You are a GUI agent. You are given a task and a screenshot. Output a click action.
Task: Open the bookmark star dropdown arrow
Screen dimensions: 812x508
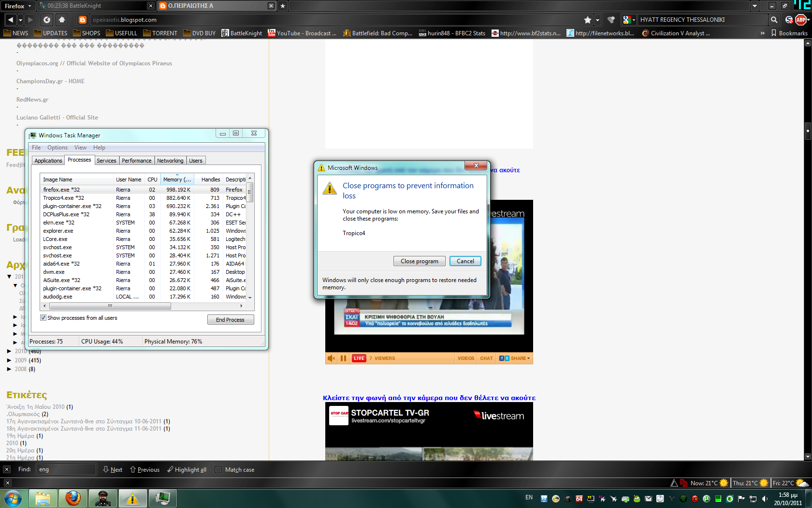point(597,20)
